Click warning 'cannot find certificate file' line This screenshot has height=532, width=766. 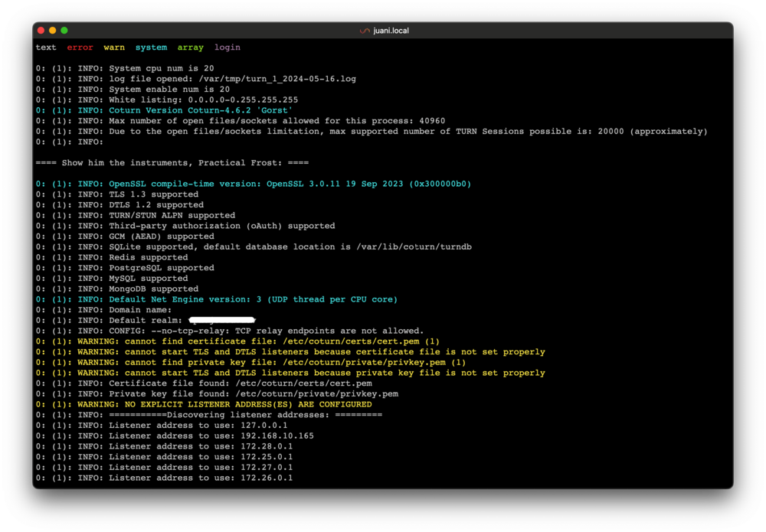(237, 341)
